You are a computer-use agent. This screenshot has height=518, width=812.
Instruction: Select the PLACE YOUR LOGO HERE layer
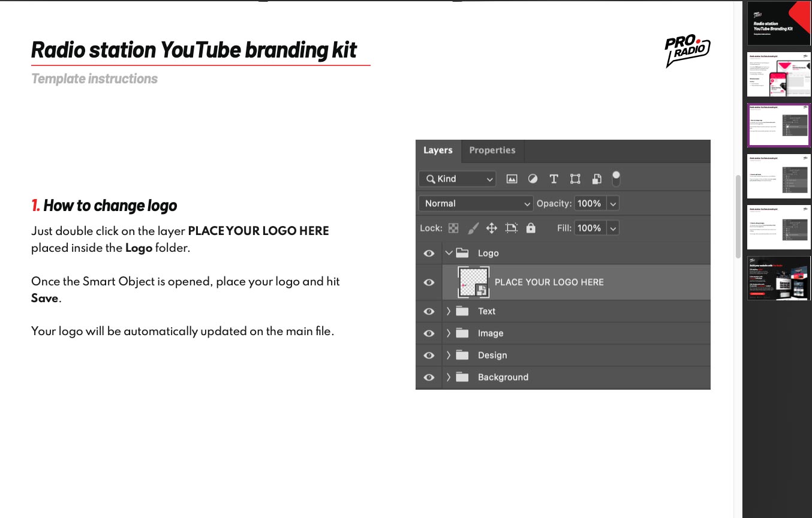[x=549, y=282]
